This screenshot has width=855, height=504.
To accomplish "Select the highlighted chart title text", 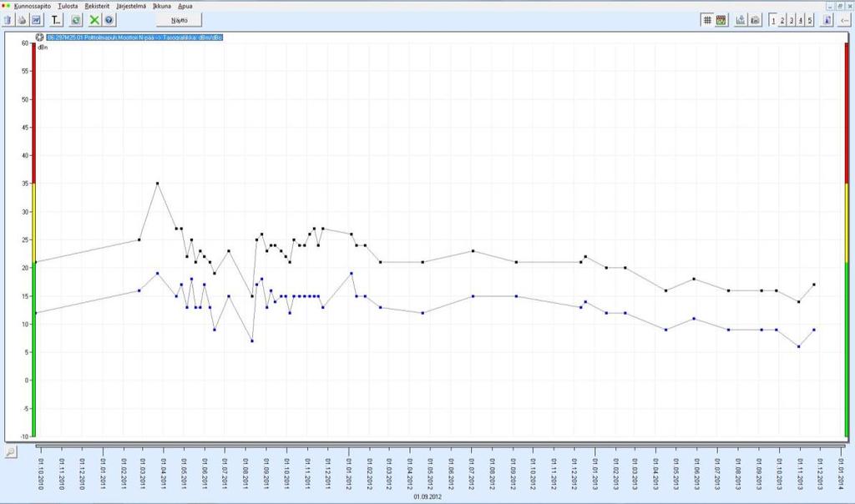I will pyautogui.click(x=134, y=38).
